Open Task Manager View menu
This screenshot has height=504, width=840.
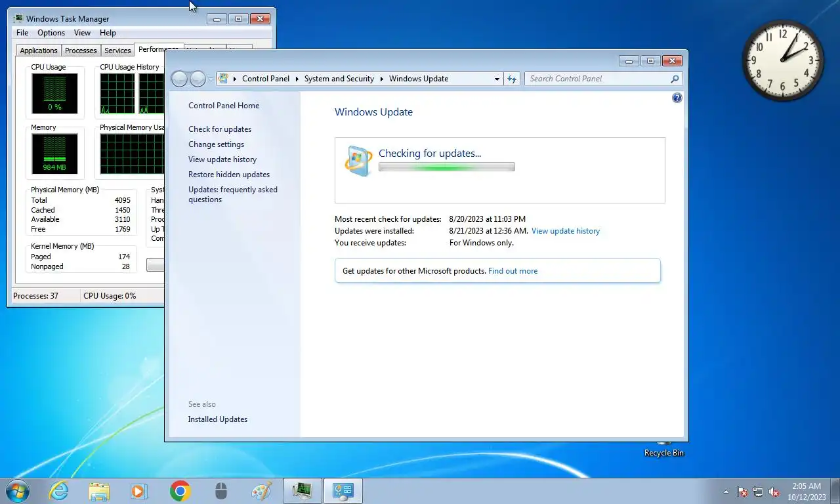point(82,33)
